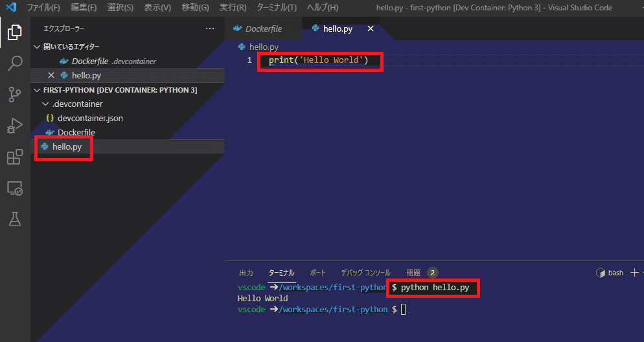
Task: Switch to the Dockerfile editor tab
Action: [x=263, y=28]
